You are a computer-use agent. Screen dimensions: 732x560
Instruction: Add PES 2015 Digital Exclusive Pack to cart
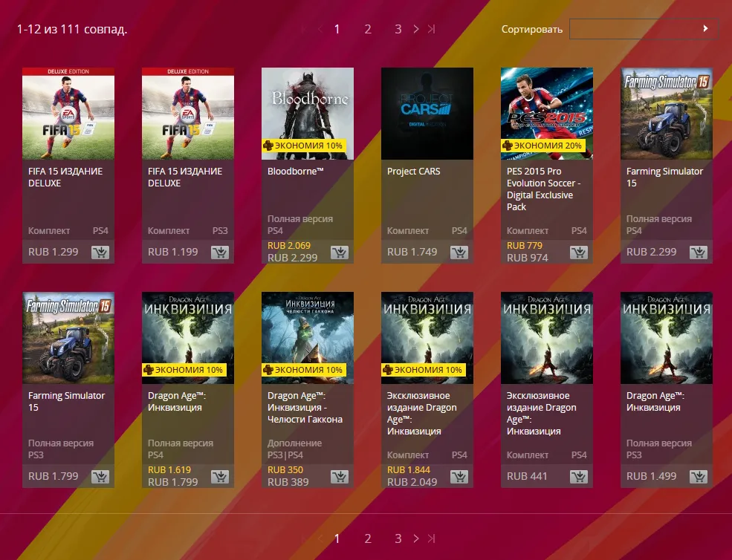tap(579, 253)
